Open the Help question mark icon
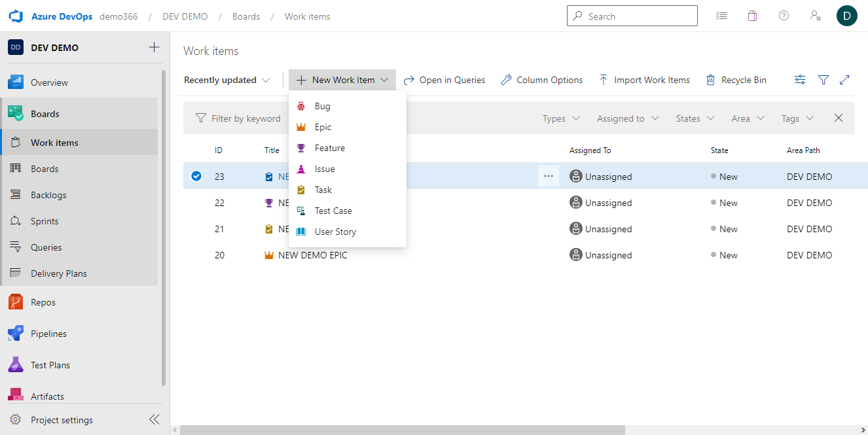 tap(784, 16)
